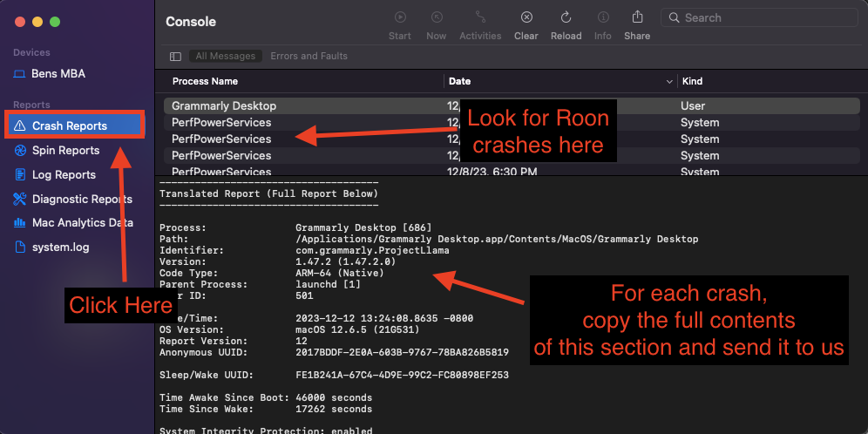Open Diagnostic Reports in the sidebar

pos(82,199)
